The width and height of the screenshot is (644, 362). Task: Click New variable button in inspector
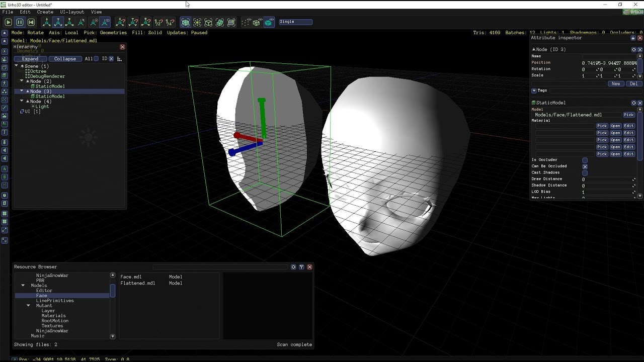(616, 84)
